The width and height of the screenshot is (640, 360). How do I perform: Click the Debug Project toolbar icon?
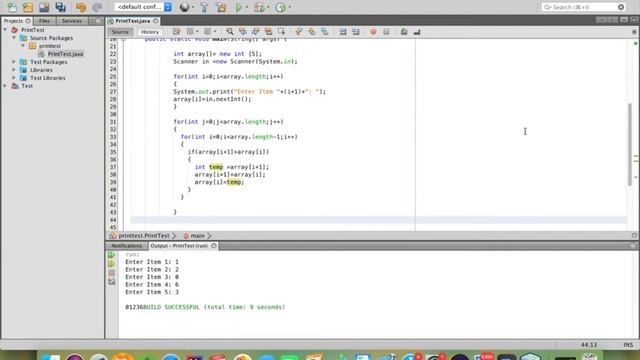[x=260, y=7]
